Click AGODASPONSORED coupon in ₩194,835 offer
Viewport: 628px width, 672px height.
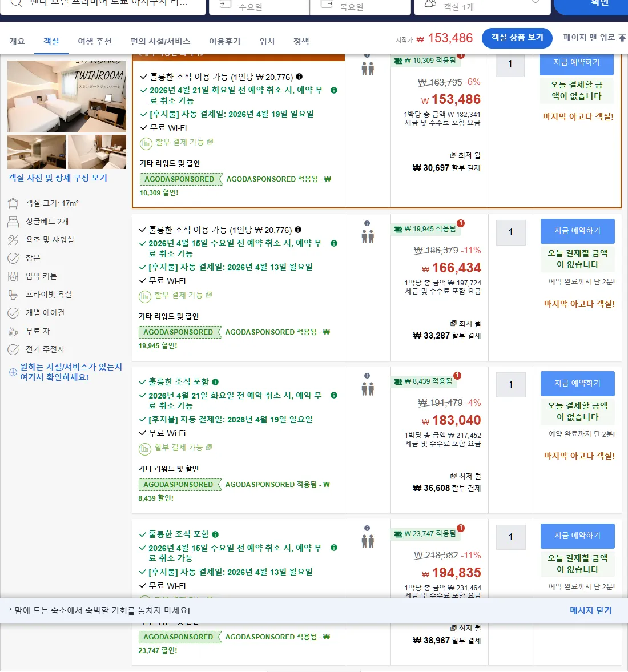tap(180, 637)
